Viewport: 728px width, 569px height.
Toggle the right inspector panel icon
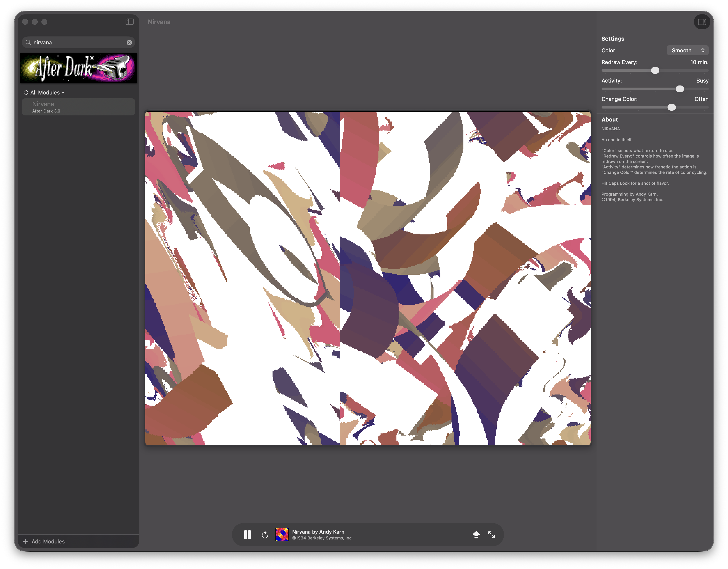pos(702,22)
